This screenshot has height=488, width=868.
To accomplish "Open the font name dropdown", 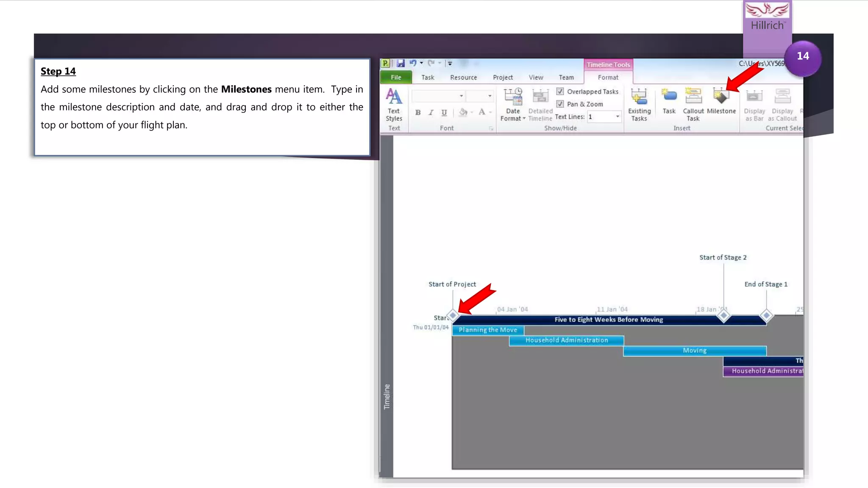I will (461, 96).
